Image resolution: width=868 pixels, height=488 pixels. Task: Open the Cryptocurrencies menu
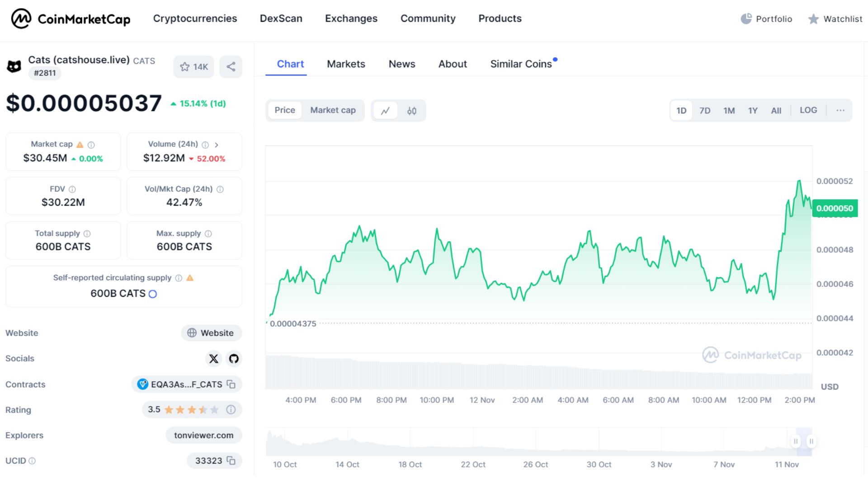click(195, 19)
